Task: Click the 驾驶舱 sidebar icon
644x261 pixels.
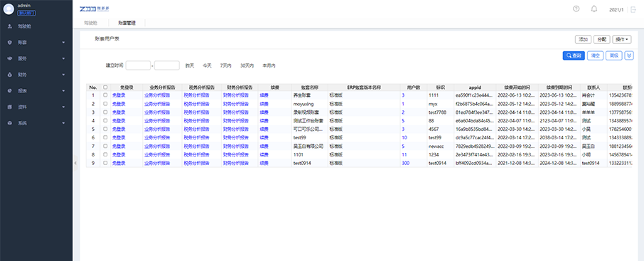Action: pyautogui.click(x=10, y=26)
